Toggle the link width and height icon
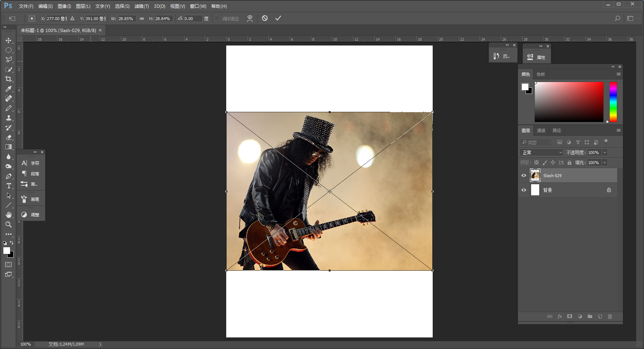Image resolution: width=644 pixels, height=349 pixels. pyautogui.click(x=142, y=19)
